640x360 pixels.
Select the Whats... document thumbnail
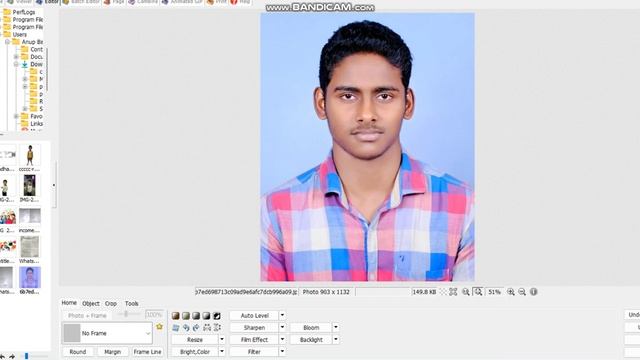coord(29,250)
